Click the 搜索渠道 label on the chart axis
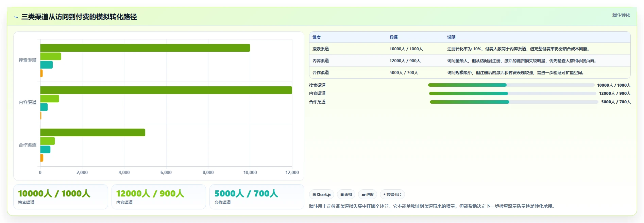Viewport: 644px width, 223px height. (x=28, y=60)
